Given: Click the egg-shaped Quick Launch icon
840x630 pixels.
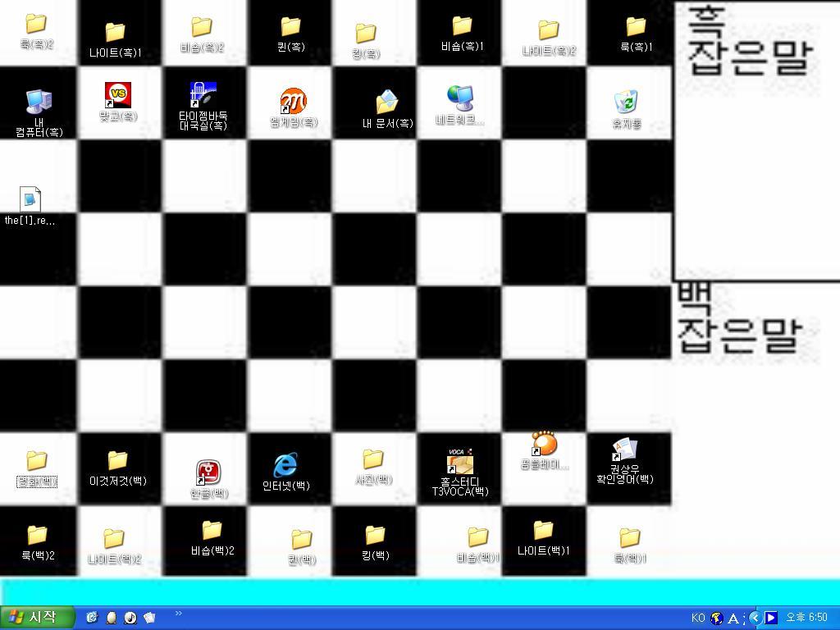Looking at the screenshot, I should [111, 618].
